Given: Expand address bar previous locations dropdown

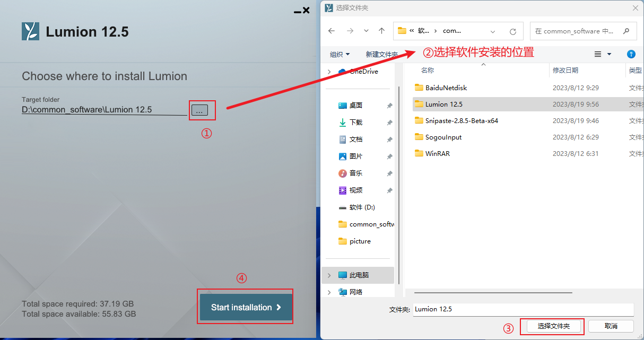Looking at the screenshot, I should pyautogui.click(x=493, y=31).
